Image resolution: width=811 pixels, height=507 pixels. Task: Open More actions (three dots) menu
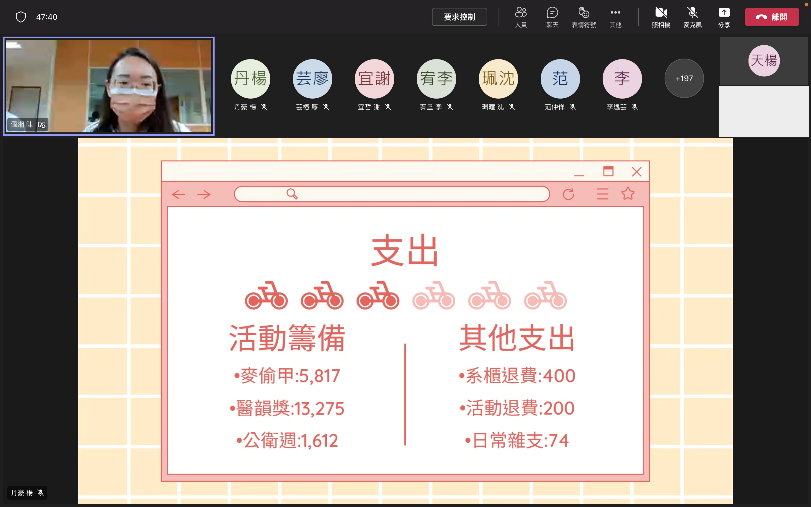tap(615, 15)
